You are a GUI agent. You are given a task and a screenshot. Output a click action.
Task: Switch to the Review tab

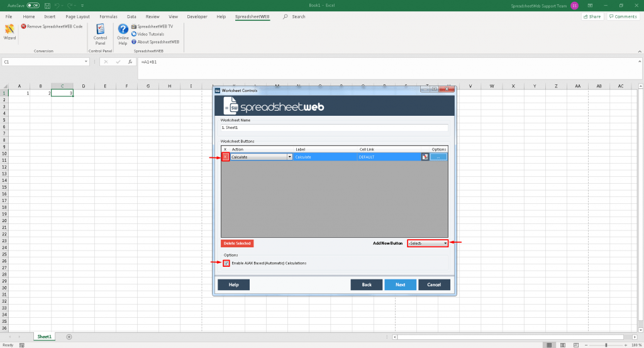tap(152, 17)
